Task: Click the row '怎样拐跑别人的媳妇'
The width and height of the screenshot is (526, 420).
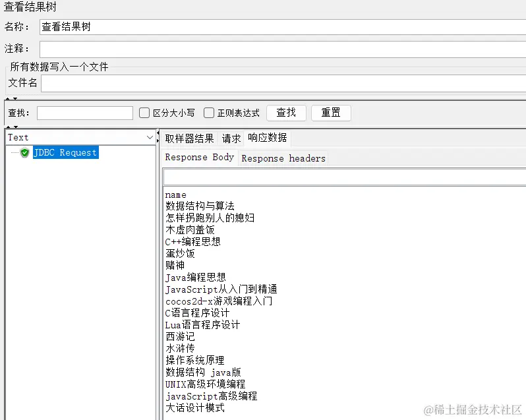Action: [x=210, y=218]
